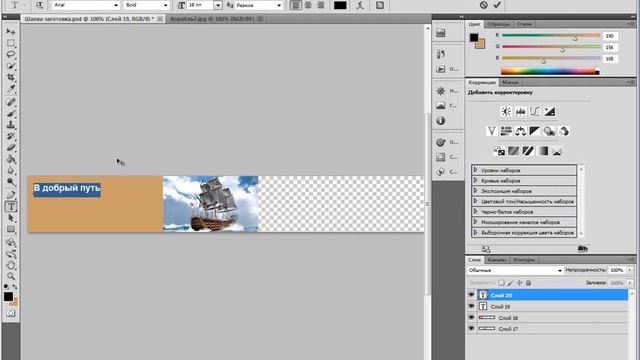The image size is (640, 360).
Task: Cancel the current text edit
Action: [x=483, y=5]
